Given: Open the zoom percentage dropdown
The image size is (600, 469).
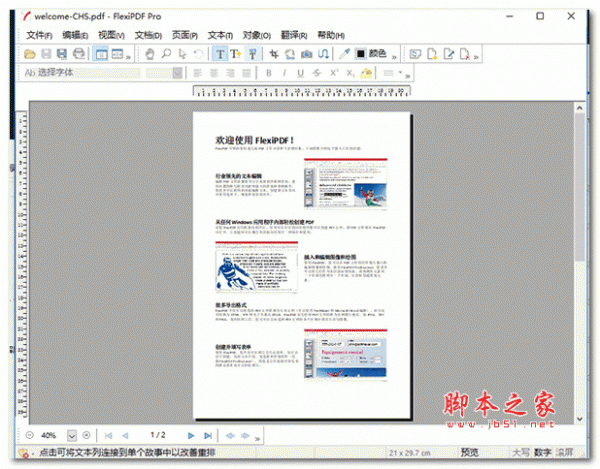Looking at the screenshot, I should pos(72,435).
